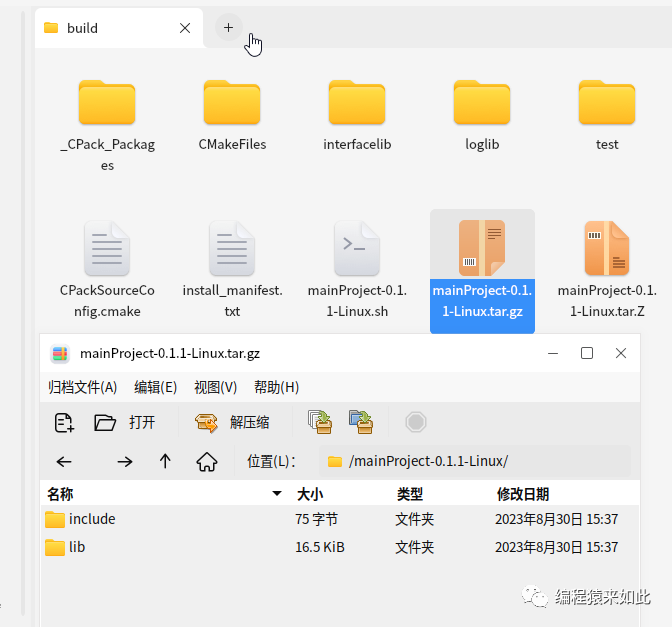This screenshot has width=672, height=627.
Task: Go to archive home location
Action: pos(207,462)
